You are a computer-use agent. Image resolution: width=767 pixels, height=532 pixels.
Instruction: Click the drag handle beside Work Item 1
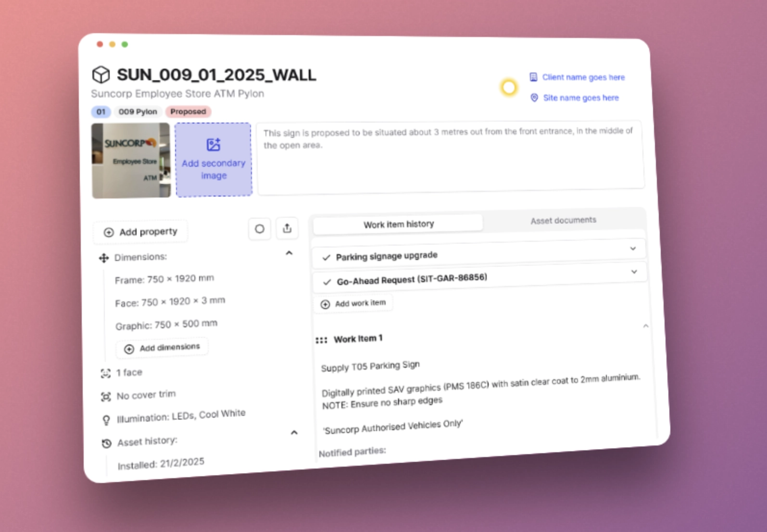pos(321,340)
